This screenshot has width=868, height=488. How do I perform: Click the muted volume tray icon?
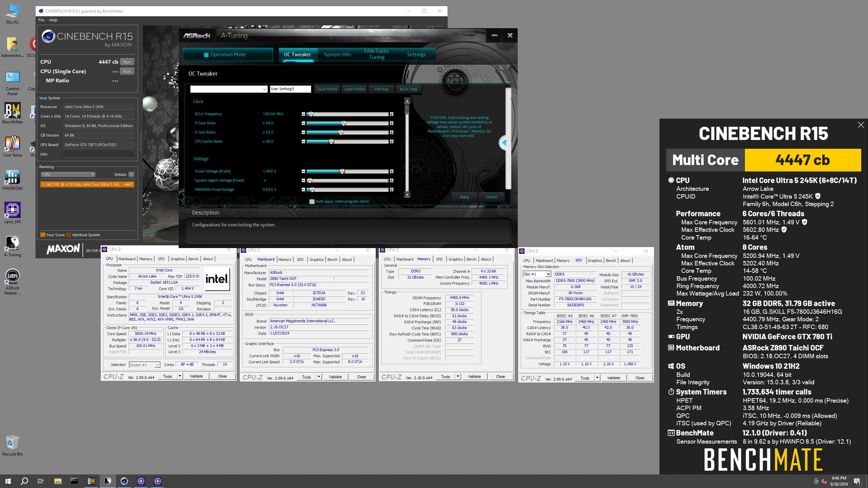[824, 482]
